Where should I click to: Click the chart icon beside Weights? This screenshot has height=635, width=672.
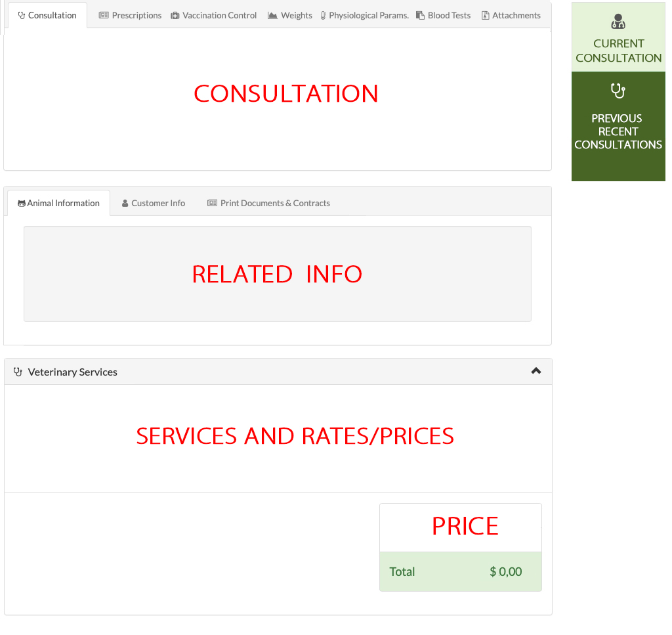coord(272,16)
